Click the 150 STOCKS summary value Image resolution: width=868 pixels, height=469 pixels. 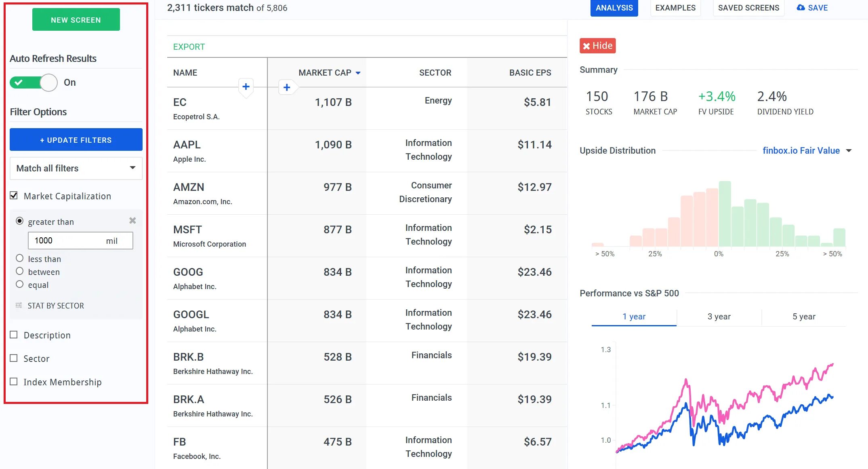[597, 97]
